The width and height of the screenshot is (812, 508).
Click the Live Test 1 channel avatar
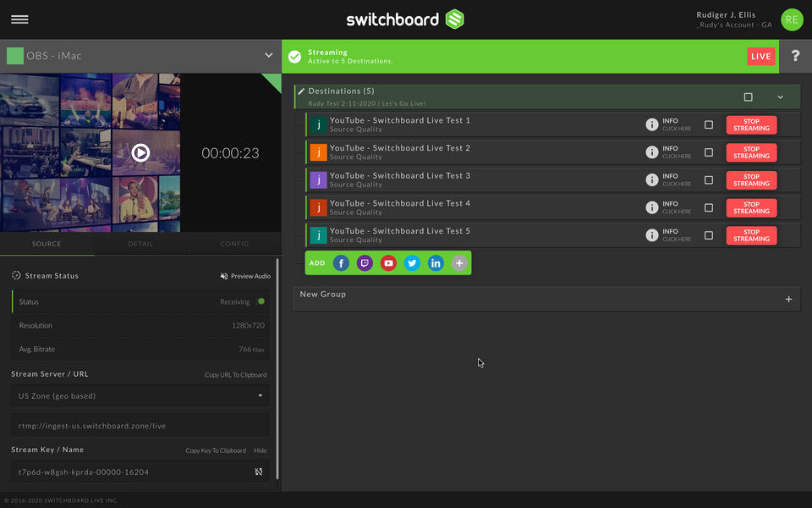[319, 124]
